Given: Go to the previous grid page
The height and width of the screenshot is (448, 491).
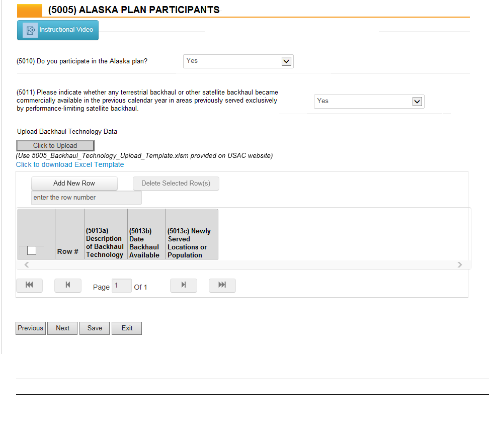Looking at the screenshot, I should [68, 285].
